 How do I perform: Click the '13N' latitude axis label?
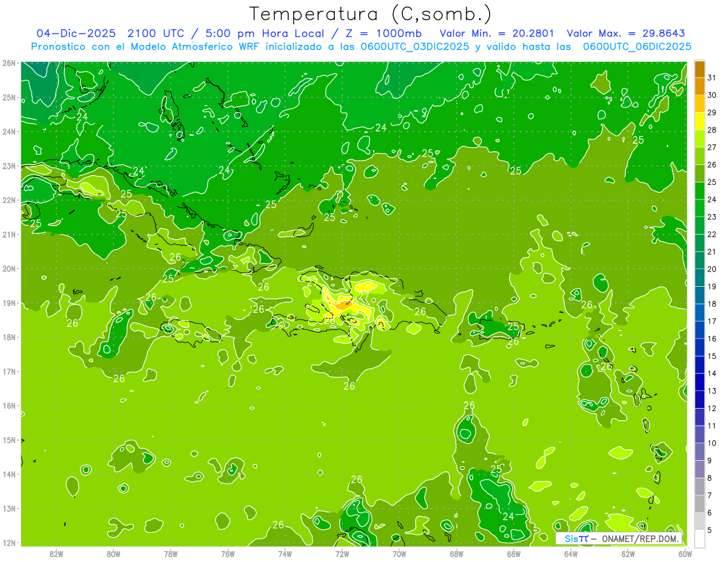pyautogui.click(x=9, y=509)
